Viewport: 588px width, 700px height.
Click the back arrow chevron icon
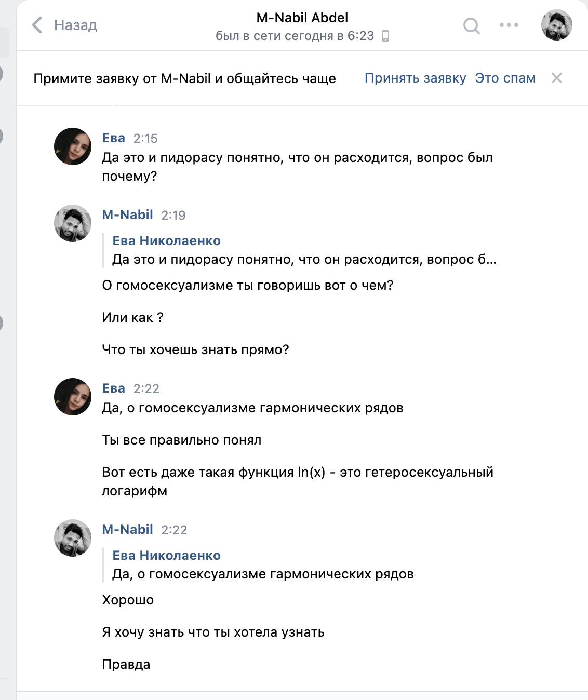point(37,25)
